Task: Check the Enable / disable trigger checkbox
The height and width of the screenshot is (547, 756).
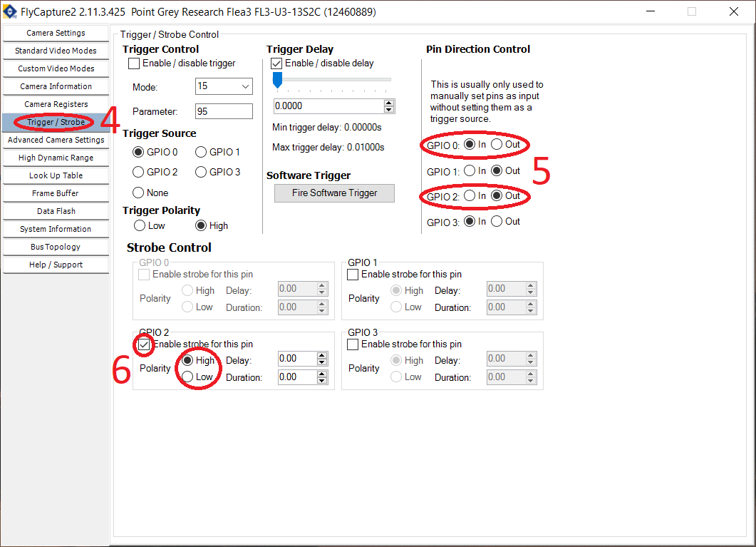Action: click(x=134, y=63)
